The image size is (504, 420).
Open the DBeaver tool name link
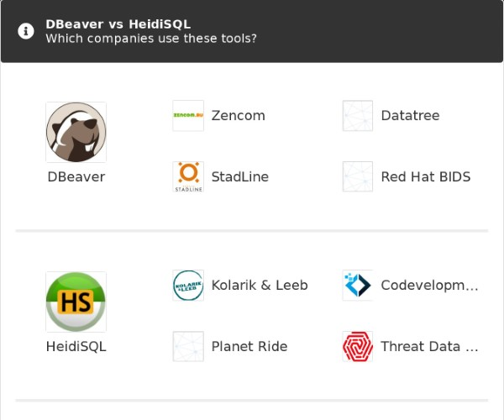[x=76, y=177]
